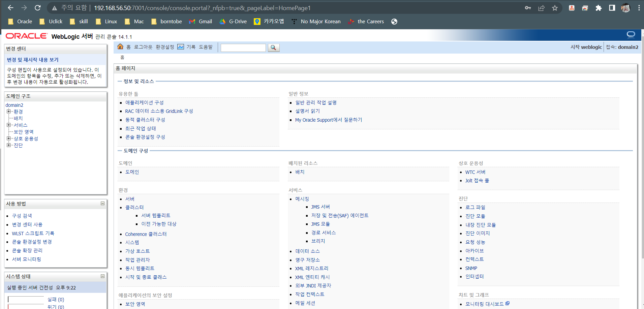This screenshot has height=309, width=644.
Task: Select 보안 영역 in the domain tree
Action: coord(24,132)
